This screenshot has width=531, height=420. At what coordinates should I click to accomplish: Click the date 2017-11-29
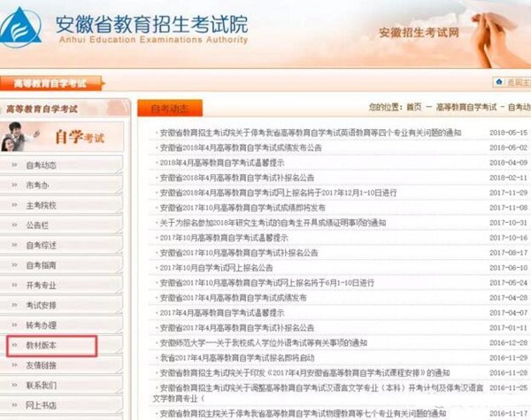pyautogui.click(x=508, y=193)
